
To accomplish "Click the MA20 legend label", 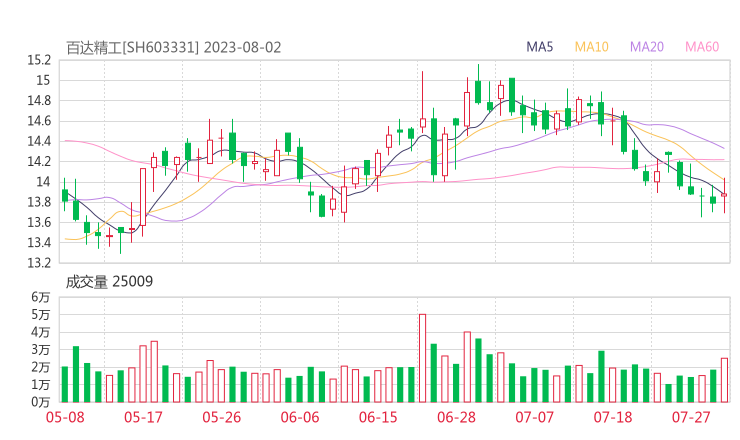I will 647,47.
